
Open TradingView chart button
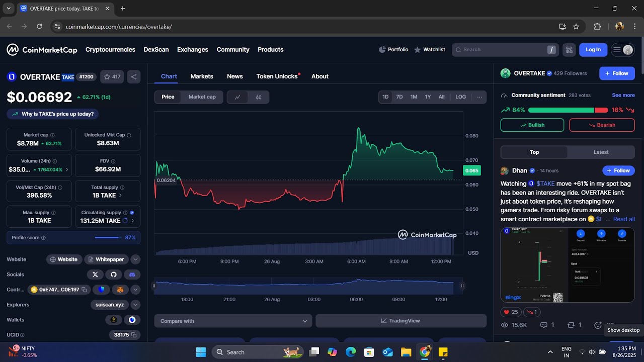[401, 321]
